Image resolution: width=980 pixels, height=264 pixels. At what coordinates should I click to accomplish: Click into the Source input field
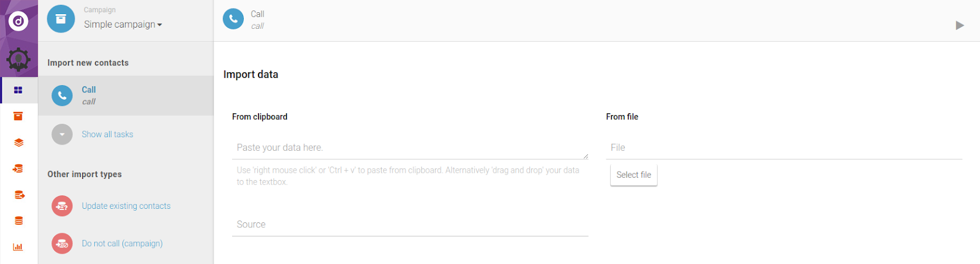pos(409,224)
